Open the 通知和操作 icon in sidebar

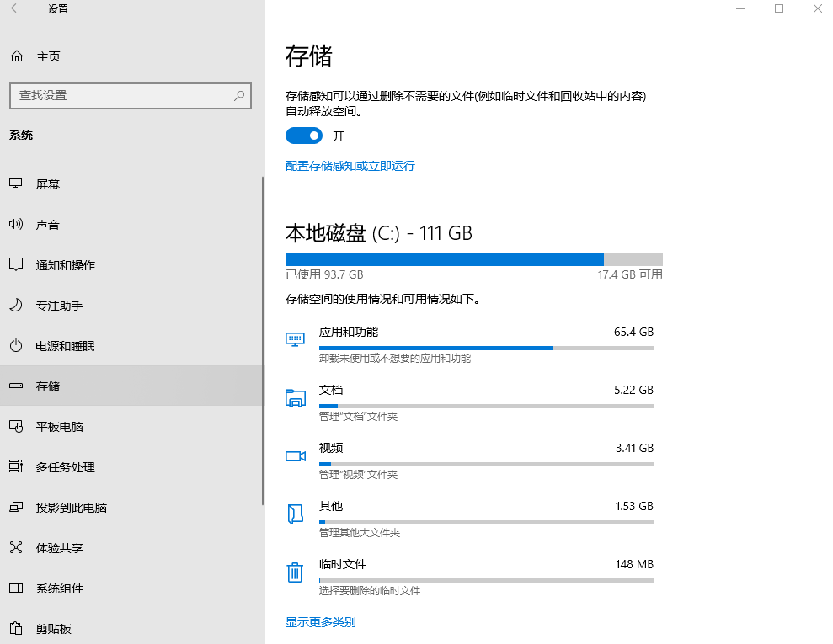(15, 264)
